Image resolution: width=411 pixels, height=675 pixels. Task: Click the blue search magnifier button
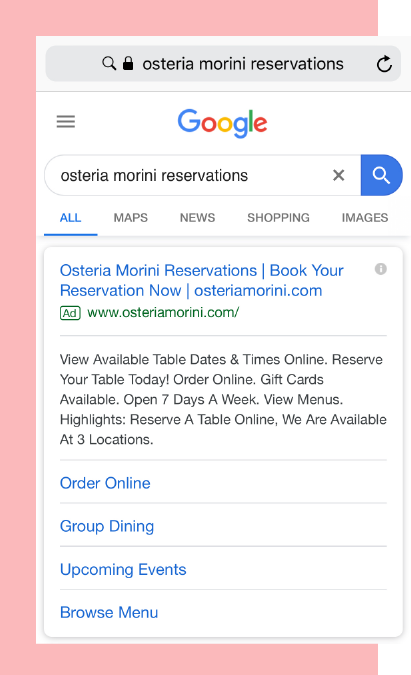[381, 175]
